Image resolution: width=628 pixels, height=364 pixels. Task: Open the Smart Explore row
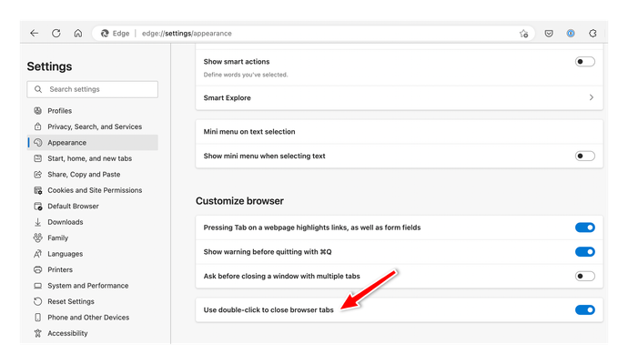(399, 97)
